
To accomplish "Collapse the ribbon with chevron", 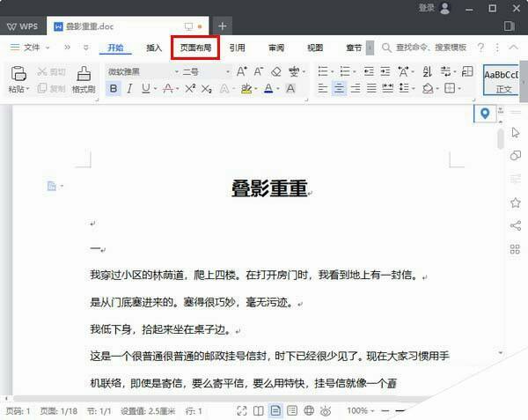I will coord(513,48).
